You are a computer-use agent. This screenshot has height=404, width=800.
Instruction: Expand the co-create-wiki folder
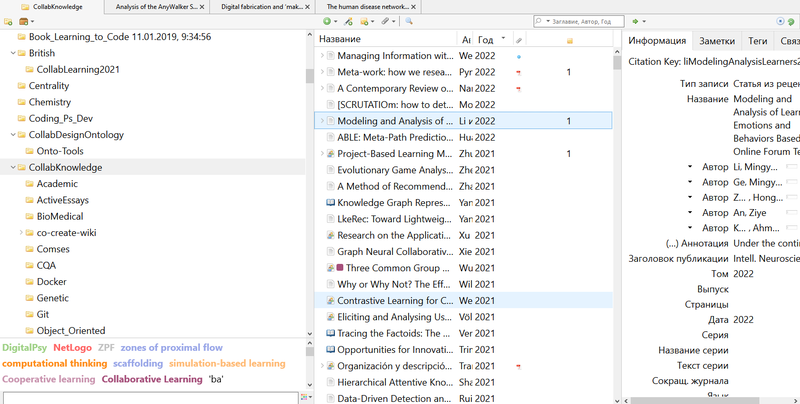(x=21, y=232)
